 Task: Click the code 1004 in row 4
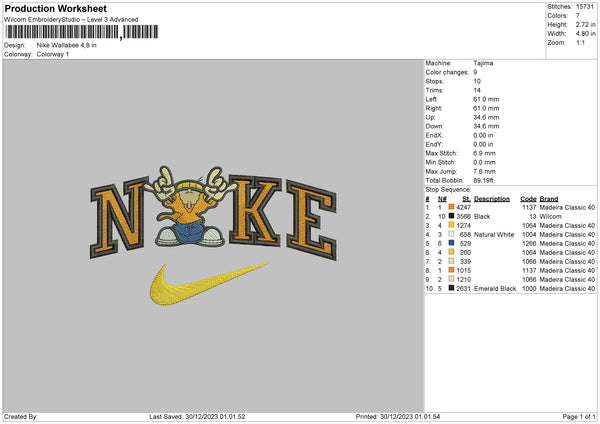pyautogui.click(x=529, y=234)
